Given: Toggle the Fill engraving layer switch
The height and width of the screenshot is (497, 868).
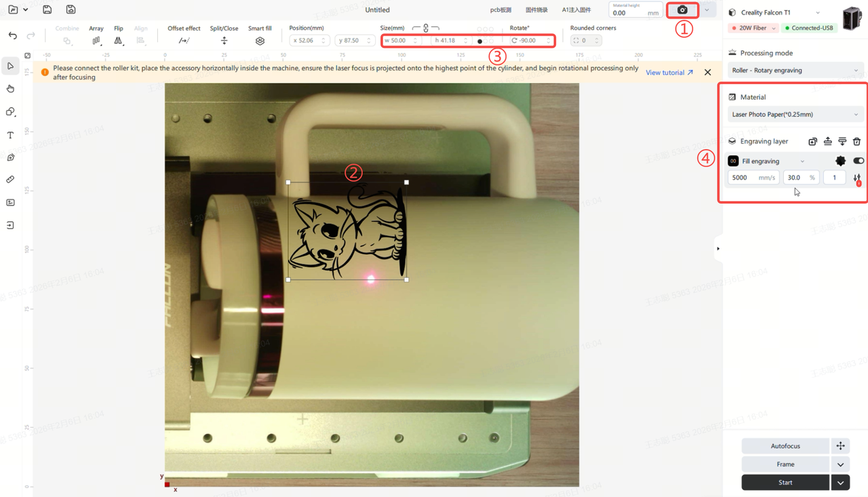Looking at the screenshot, I should click(x=859, y=161).
